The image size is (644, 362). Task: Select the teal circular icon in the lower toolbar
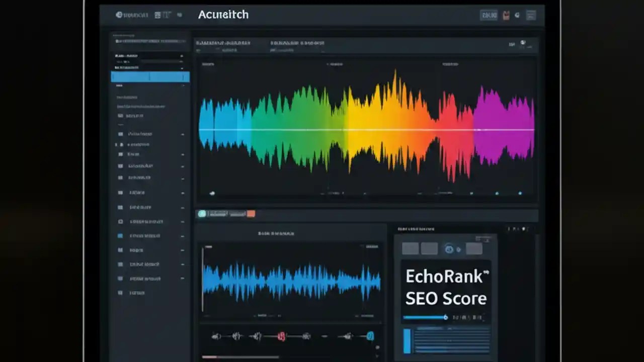[x=202, y=214]
